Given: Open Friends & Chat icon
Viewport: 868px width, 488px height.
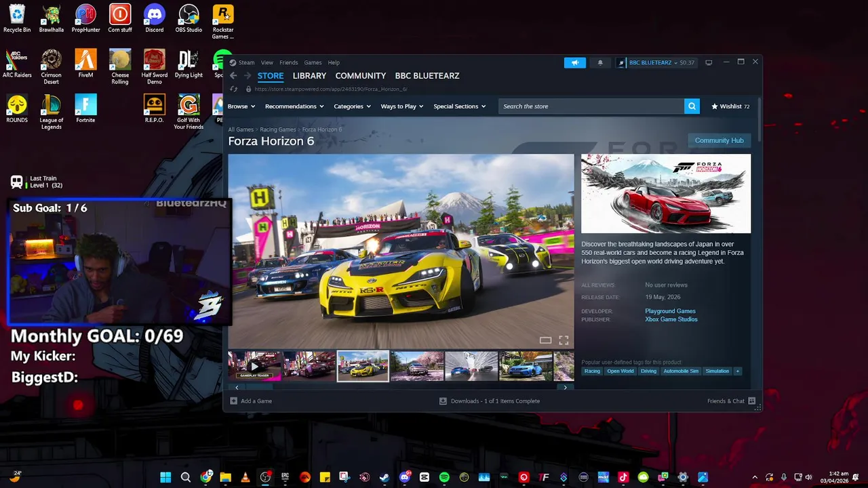Looking at the screenshot, I should pyautogui.click(x=751, y=401).
